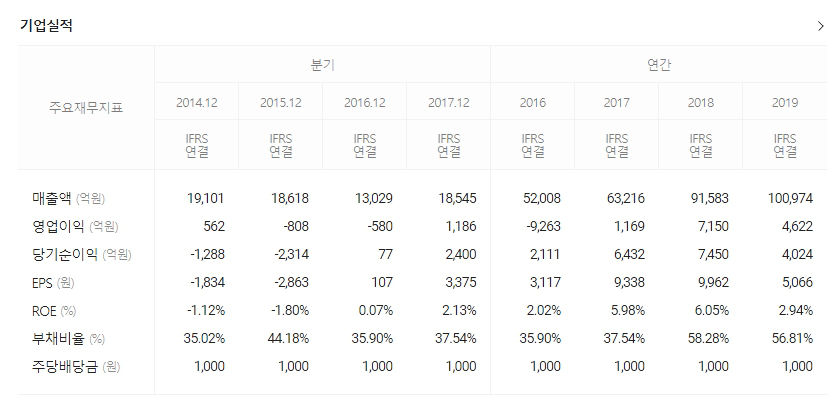Click the ROE value 6.05%
This screenshot has height=405, width=840.
pos(712,310)
